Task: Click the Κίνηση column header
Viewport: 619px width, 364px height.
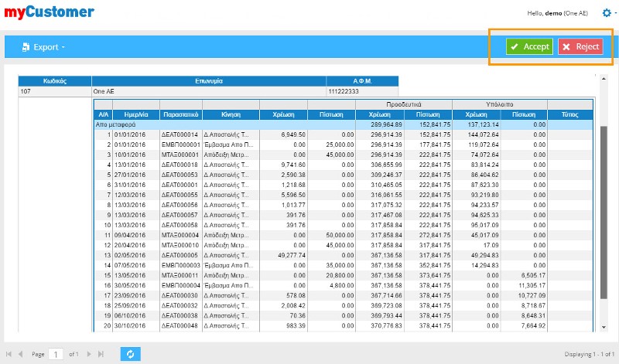Action: click(231, 114)
